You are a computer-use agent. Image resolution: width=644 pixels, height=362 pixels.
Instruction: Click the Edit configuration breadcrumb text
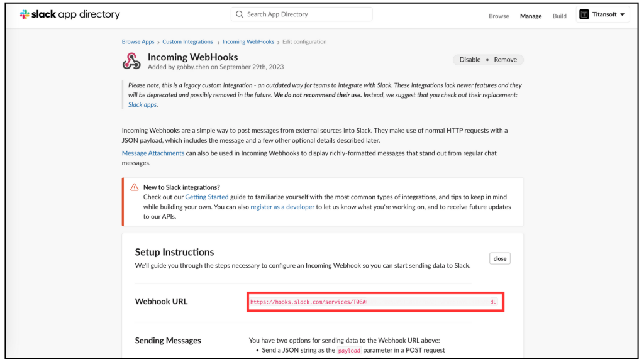[x=304, y=42]
